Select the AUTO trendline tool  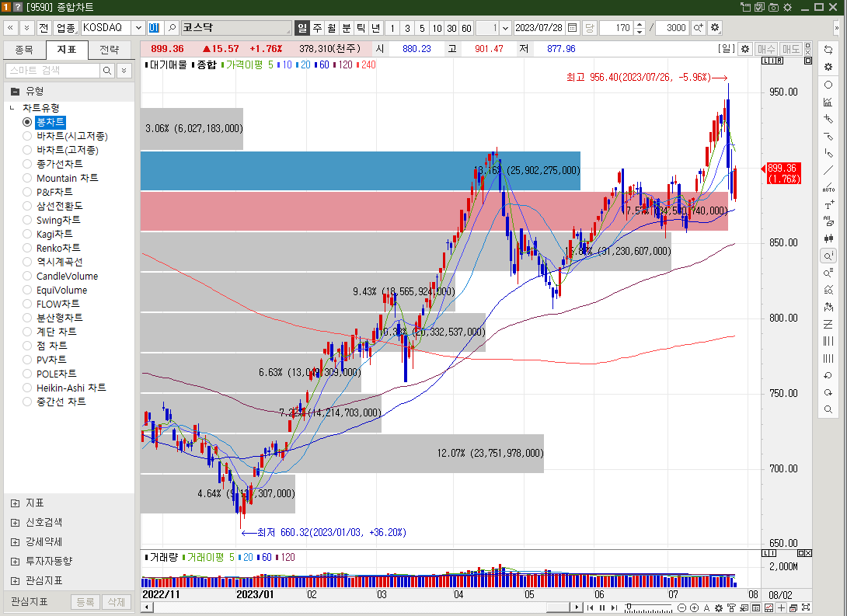tap(828, 188)
